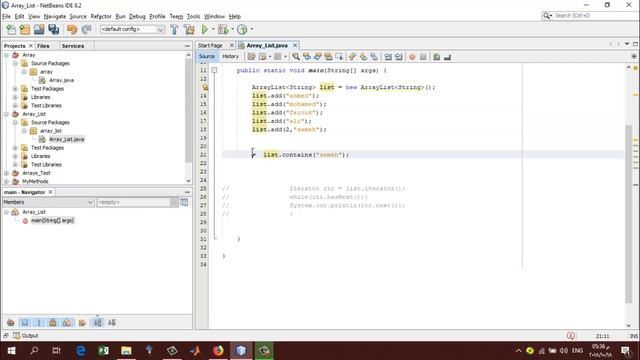This screenshot has width=640, height=360.
Task: Switch to the Files tab
Action: (43, 46)
